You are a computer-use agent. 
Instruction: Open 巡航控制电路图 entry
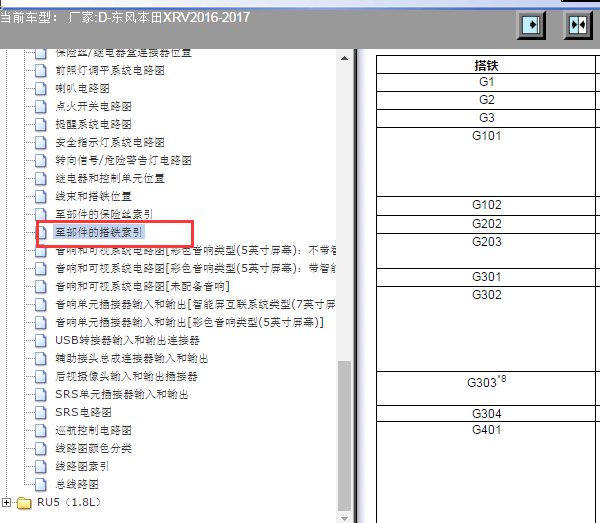click(x=93, y=430)
